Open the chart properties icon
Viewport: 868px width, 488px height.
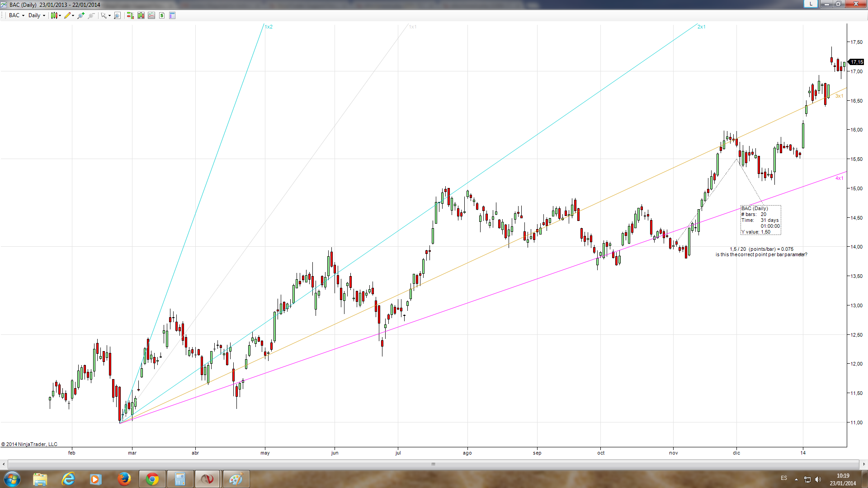pyautogui.click(x=172, y=15)
